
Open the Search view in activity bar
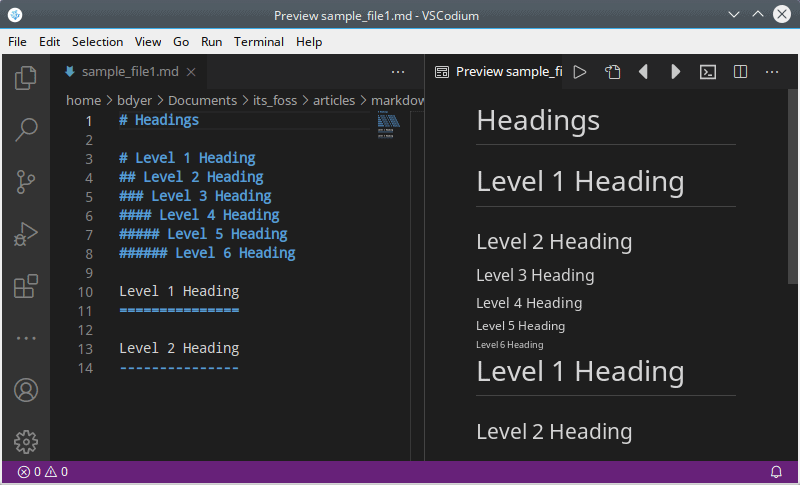26,129
